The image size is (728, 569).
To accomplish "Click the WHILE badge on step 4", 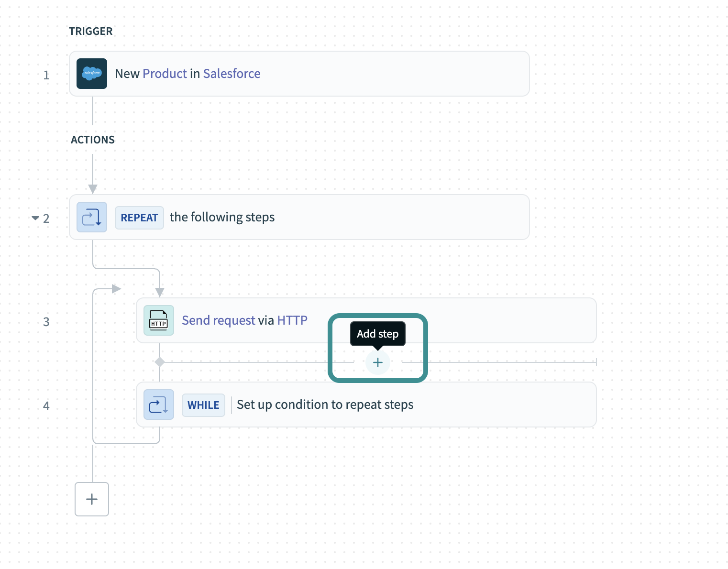I will [x=203, y=405].
